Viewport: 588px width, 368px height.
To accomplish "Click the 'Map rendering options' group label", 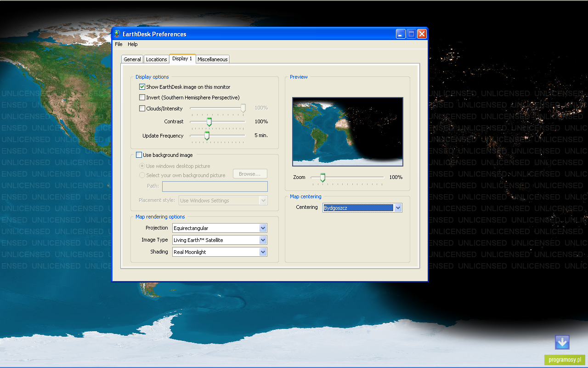I will point(160,217).
